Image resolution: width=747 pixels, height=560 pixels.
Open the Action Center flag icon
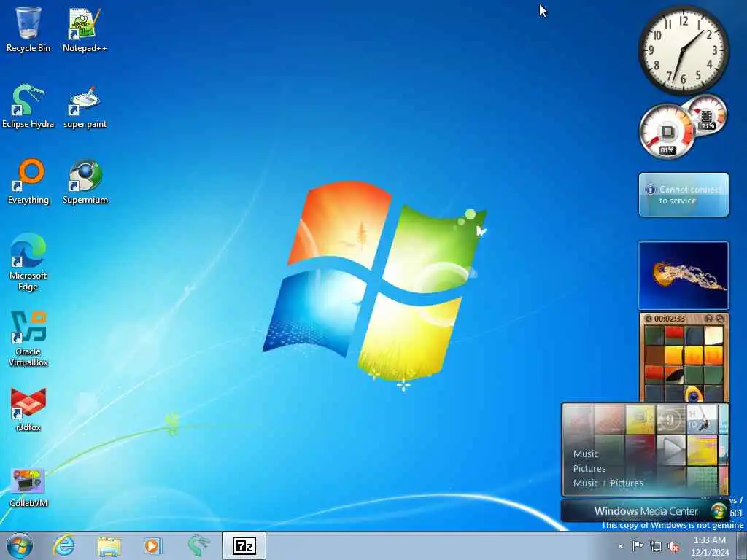tap(638, 545)
